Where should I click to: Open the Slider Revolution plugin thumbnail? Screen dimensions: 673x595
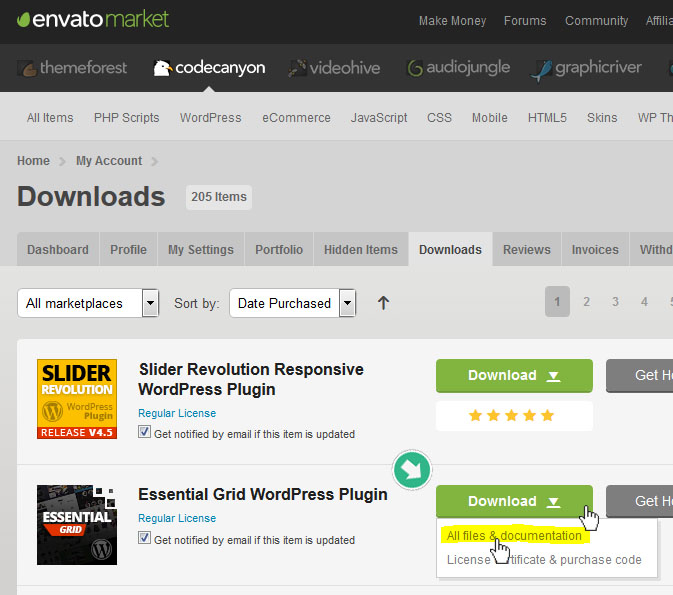(77, 399)
